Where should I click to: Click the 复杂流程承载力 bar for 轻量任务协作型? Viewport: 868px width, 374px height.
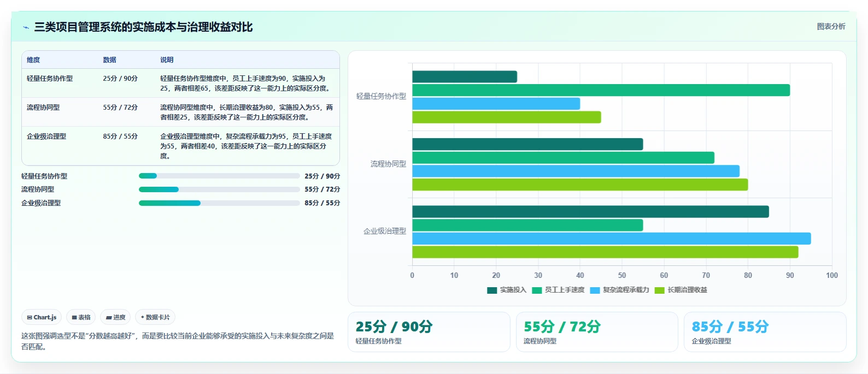[496, 104]
